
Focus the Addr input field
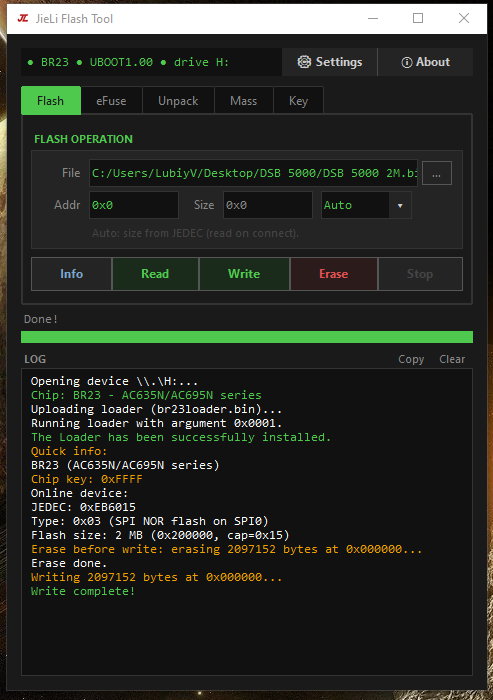[134, 205]
